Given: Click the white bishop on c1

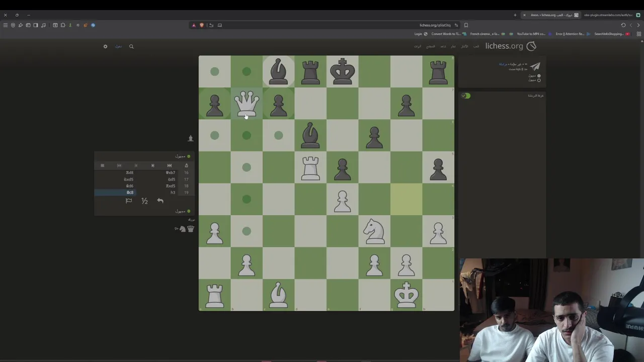Looking at the screenshot, I should (278, 295).
